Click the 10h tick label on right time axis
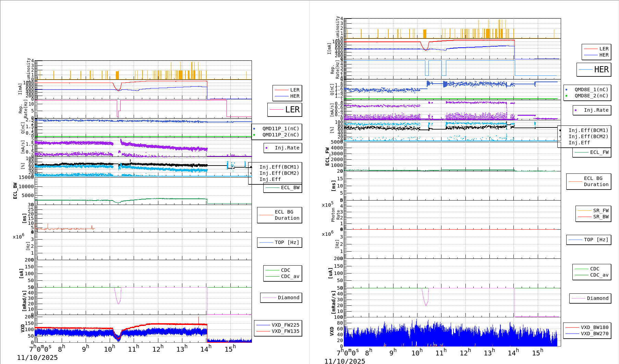Viewport: 619px width, 364px height. click(417, 353)
